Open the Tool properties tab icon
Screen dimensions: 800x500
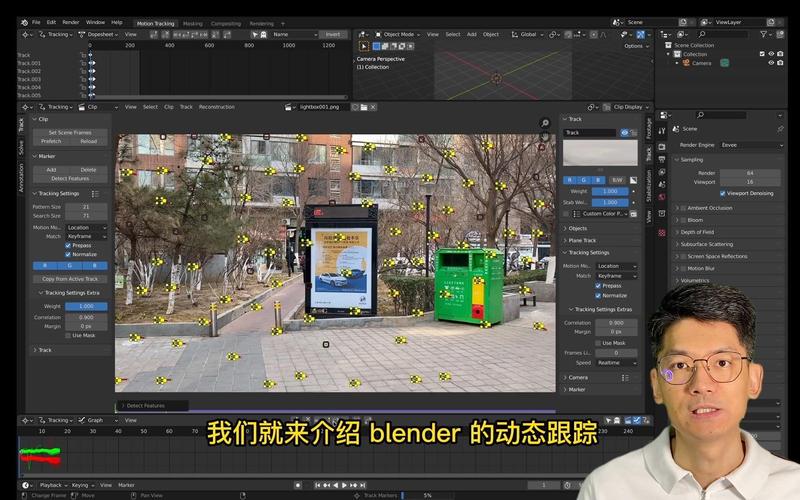tap(662, 131)
